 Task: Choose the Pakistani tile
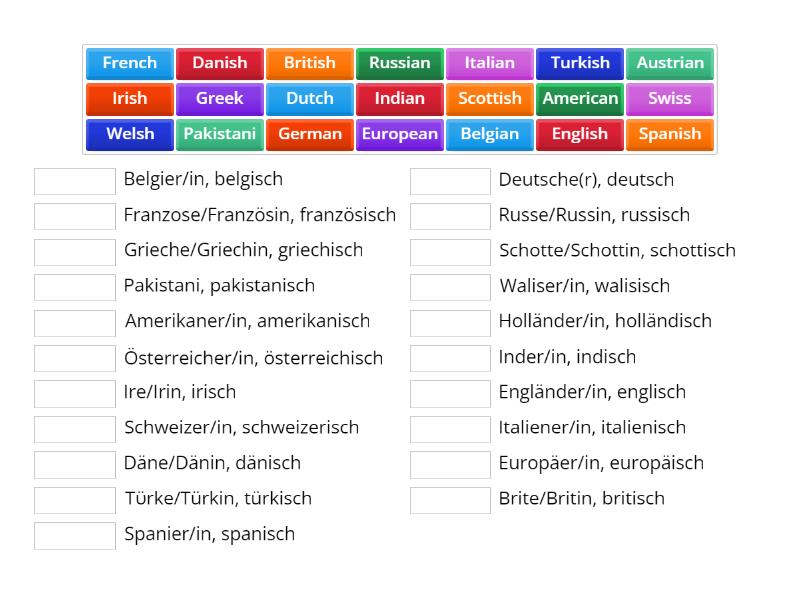pyautogui.click(x=219, y=134)
